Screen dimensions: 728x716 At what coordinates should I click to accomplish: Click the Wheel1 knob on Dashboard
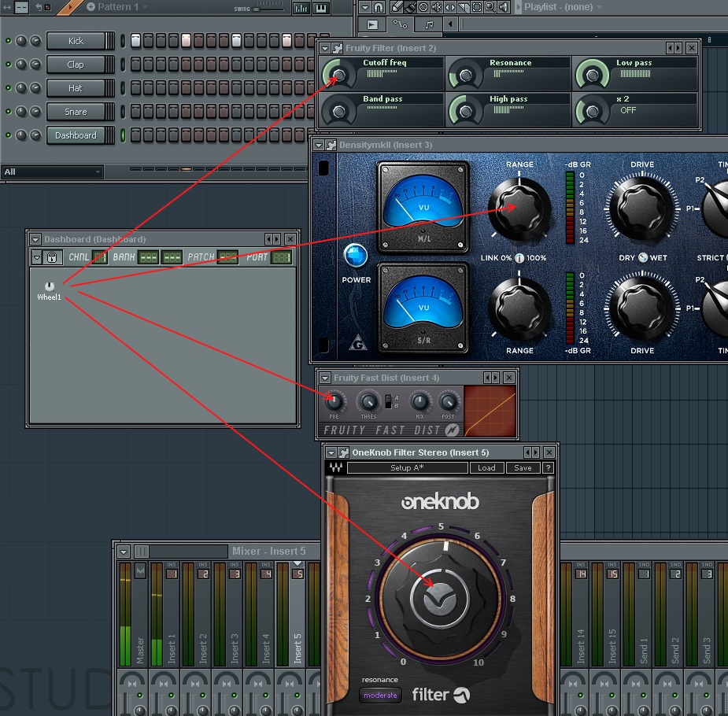click(50, 286)
